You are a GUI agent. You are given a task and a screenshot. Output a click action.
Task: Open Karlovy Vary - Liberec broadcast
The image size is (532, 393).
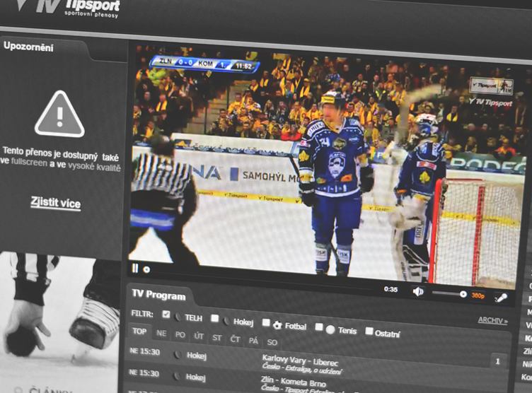pyautogui.click(x=300, y=360)
